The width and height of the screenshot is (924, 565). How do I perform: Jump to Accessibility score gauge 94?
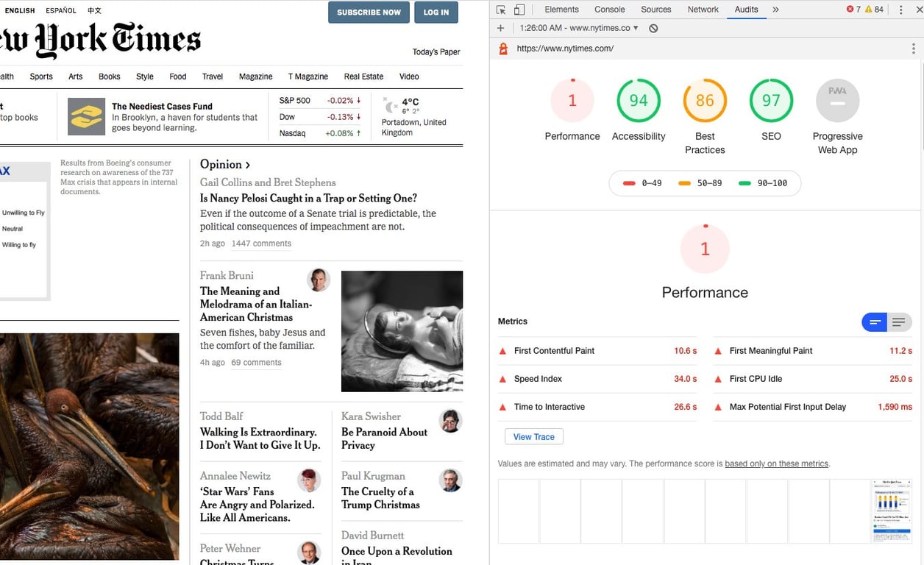tap(639, 100)
